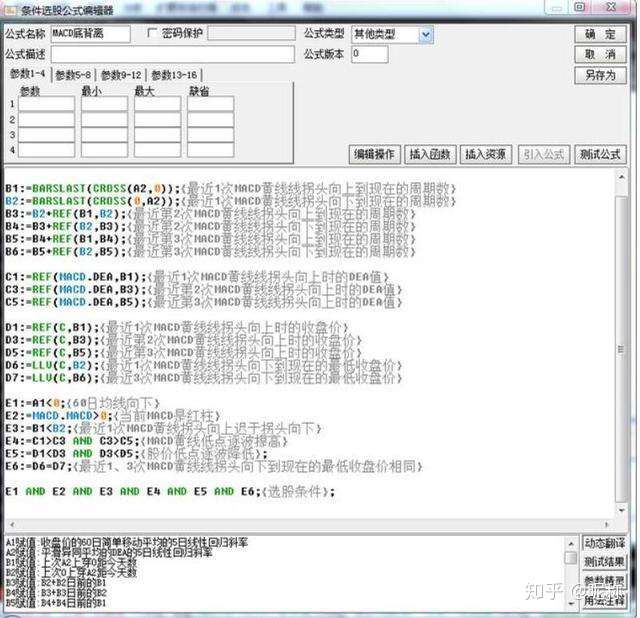Click the editor window title bar icon
This screenshot has height=618, width=640.
(11, 10)
